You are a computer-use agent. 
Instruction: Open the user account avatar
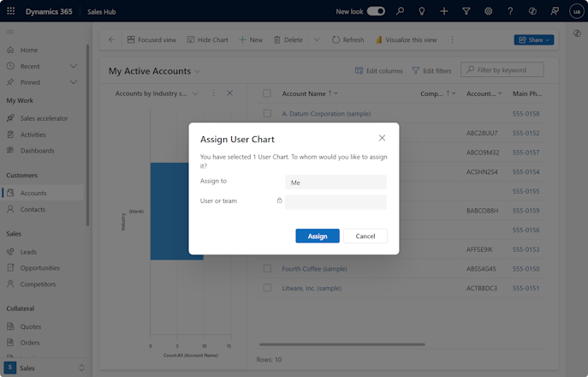[576, 11]
